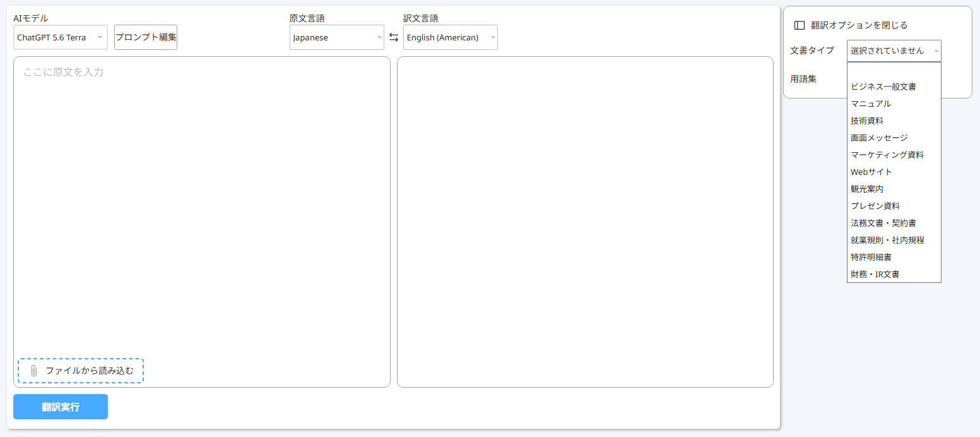Click the 訳文言語 label
The image size is (980, 437).
pos(421,18)
